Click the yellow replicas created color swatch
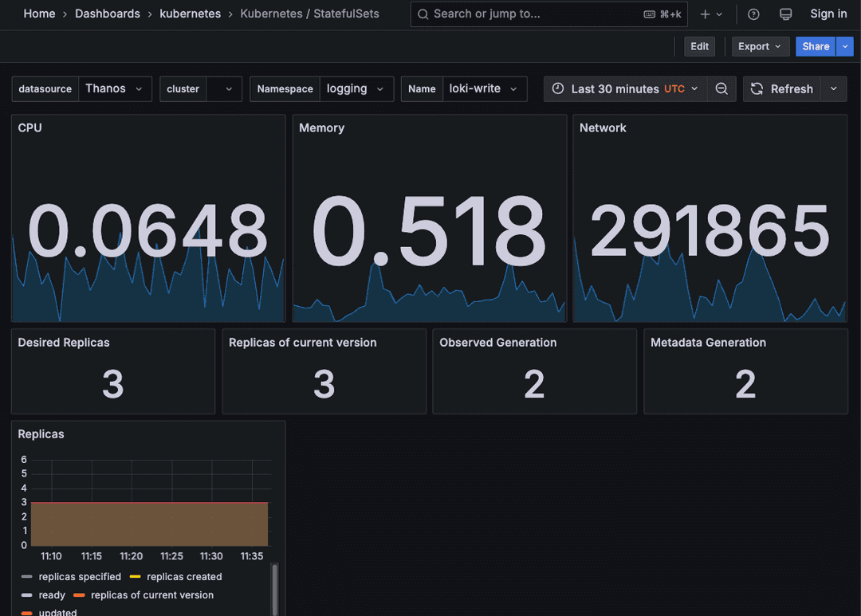This screenshot has height=616, width=861. (135, 576)
